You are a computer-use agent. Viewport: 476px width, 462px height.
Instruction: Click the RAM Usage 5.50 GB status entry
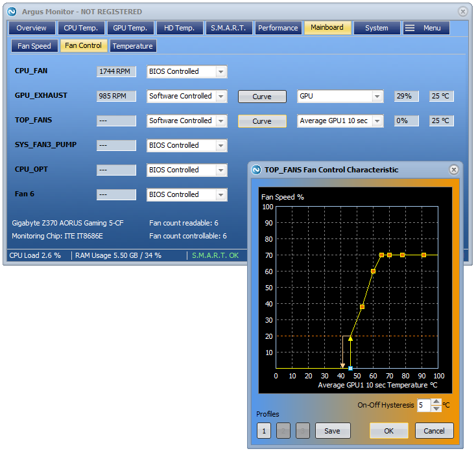pos(118,256)
